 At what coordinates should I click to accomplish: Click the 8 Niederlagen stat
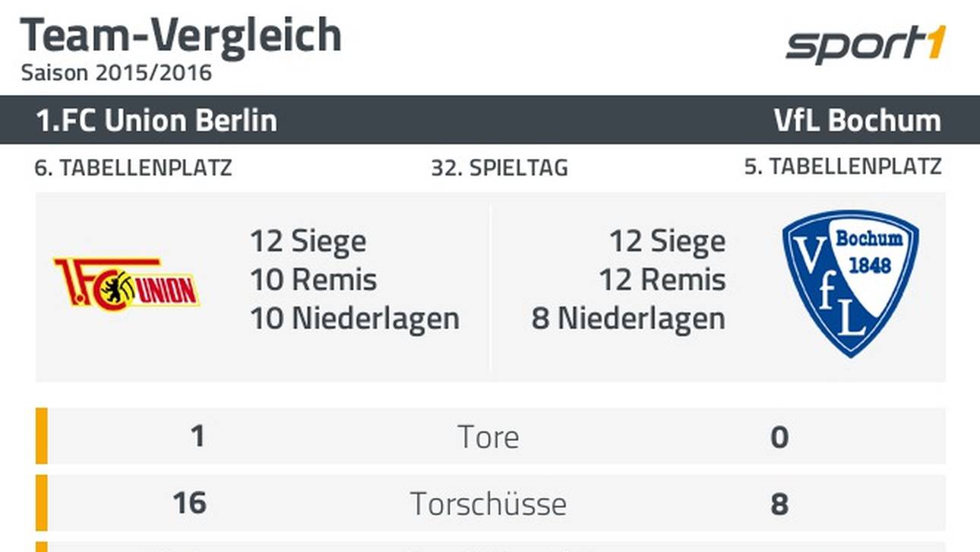(x=628, y=318)
